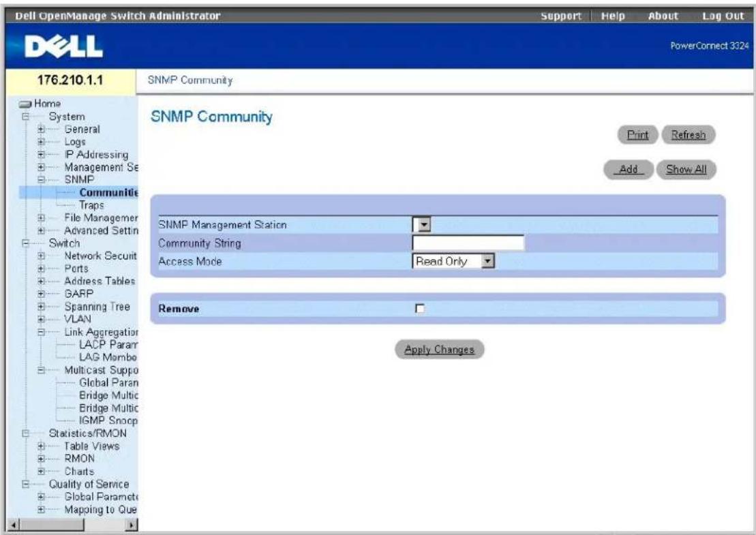Open the About menu link
Screen dimensions: 756x535
click(x=663, y=16)
